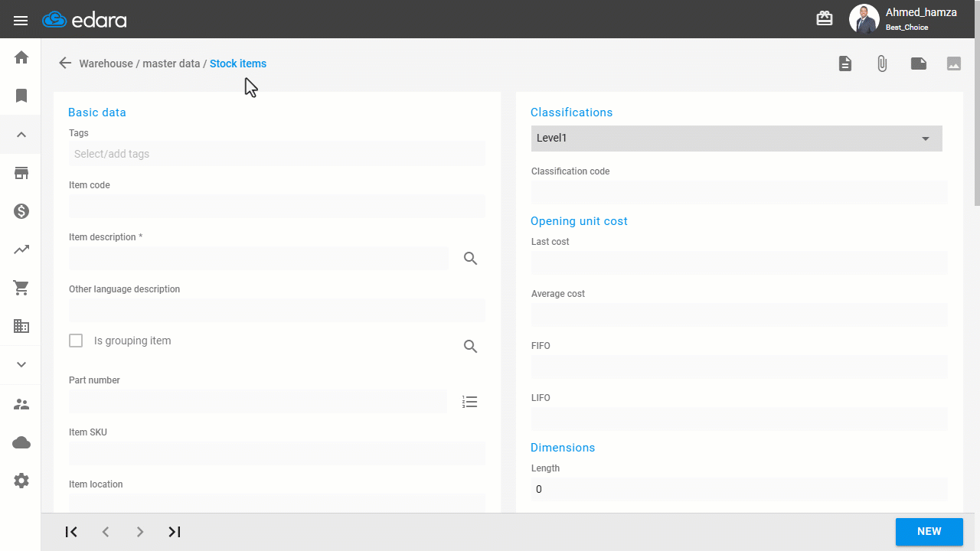Click the Item SKU field
This screenshot has height=551, width=980.
pyautogui.click(x=277, y=453)
